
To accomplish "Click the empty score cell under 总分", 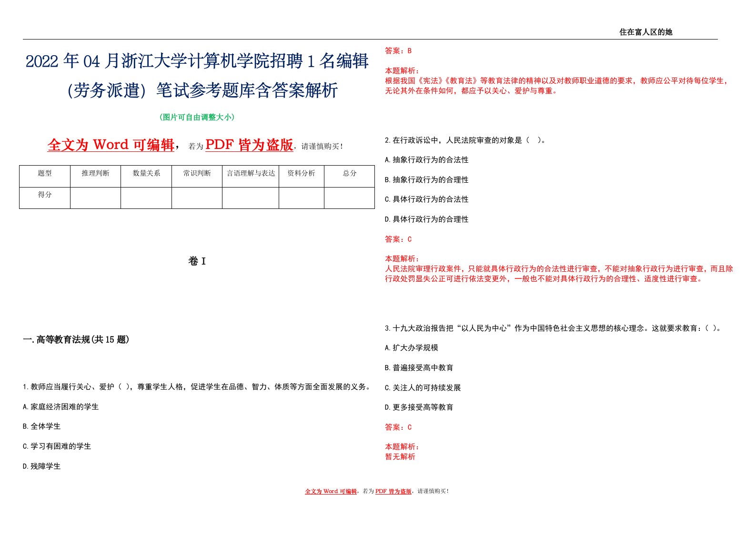I will [350, 198].
